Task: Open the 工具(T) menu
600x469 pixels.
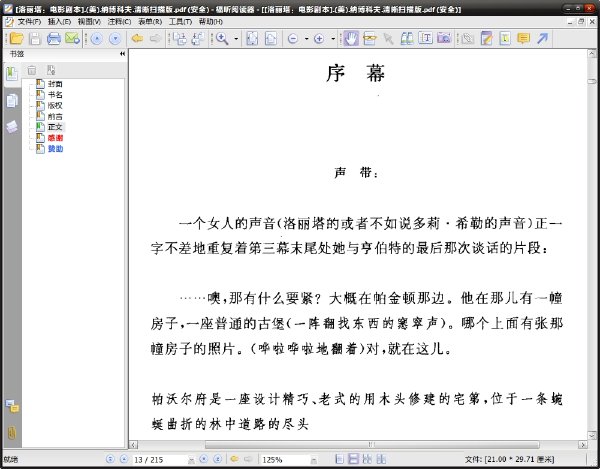Action: click(x=180, y=22)
